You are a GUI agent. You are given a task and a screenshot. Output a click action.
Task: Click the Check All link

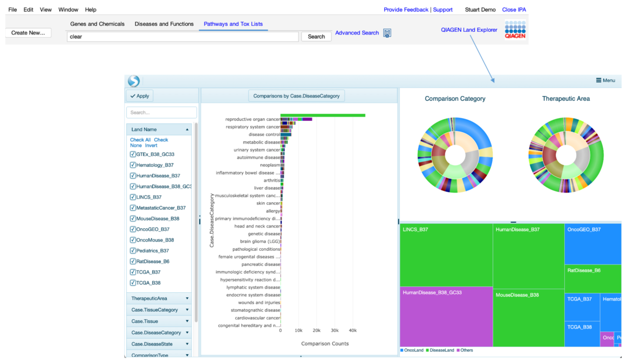140,140
